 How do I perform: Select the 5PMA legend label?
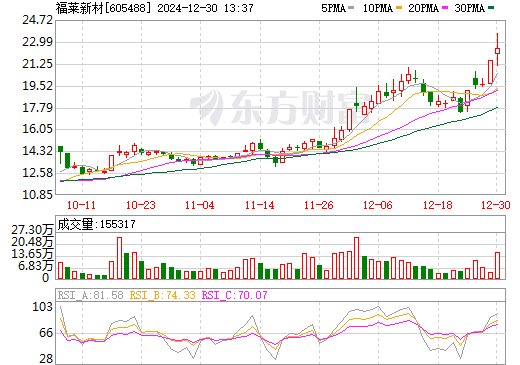[333, 8]
